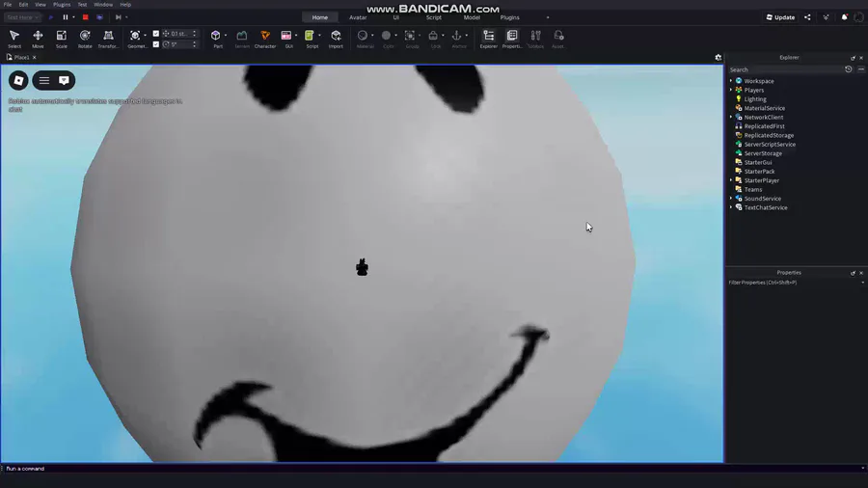Expand the NetworkClient tree node
Screen dimensions: 868x488
pos(731,117)
